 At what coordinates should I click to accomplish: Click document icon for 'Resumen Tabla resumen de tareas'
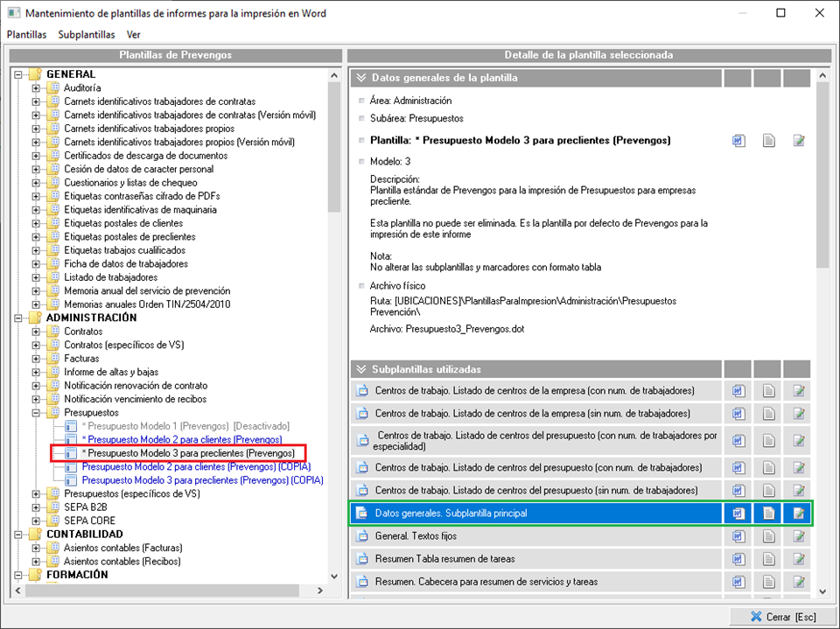(768, 558)
